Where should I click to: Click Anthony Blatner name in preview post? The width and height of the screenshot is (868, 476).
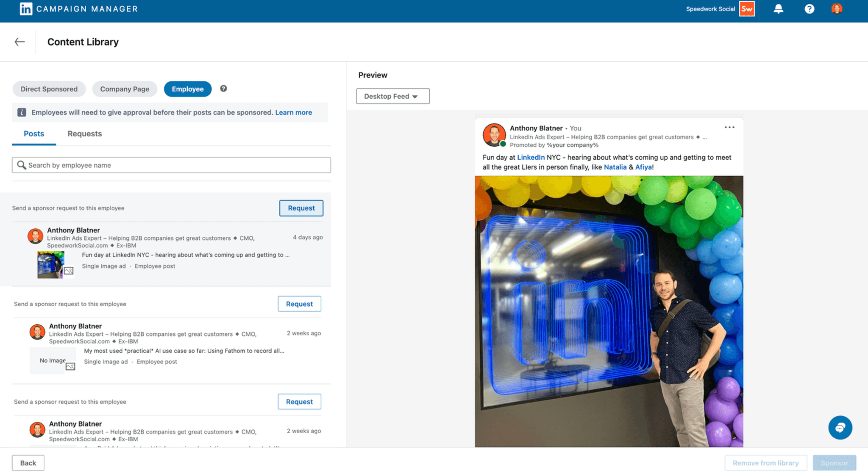point(536,128)
